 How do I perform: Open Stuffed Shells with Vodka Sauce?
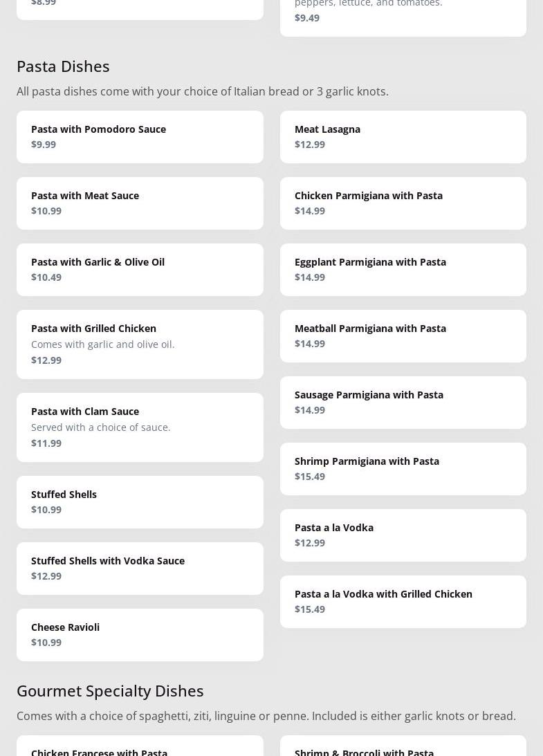(x=140, y=569)
